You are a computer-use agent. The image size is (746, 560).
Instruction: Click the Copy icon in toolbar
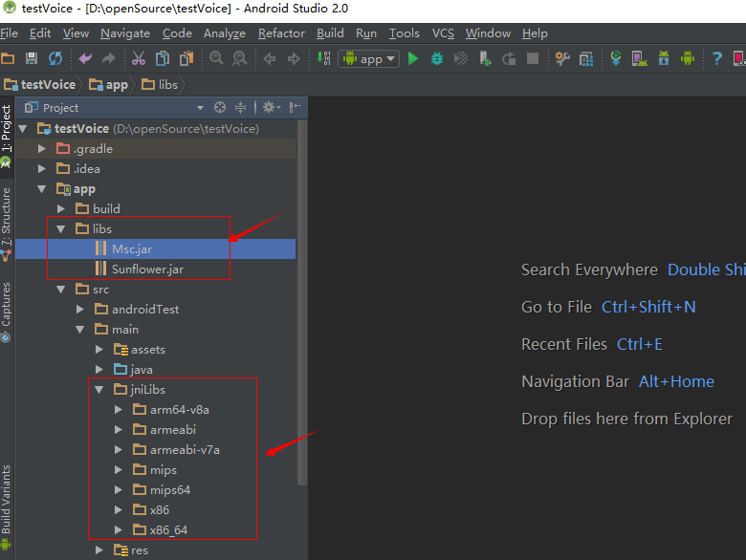point(163,59)
